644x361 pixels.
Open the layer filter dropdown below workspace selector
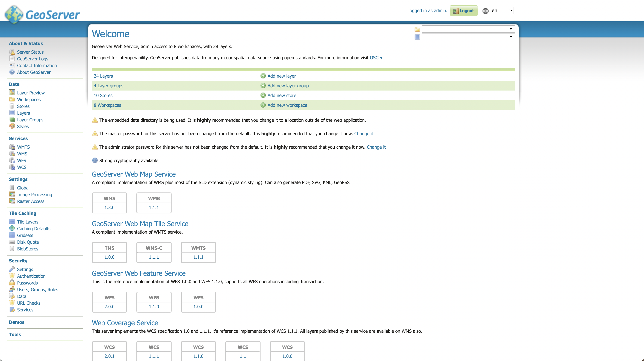click(x=468, y=37)
